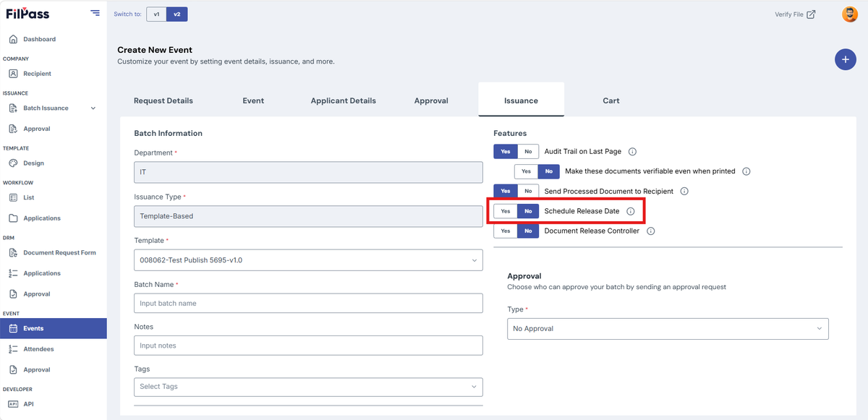Screen dimensions: 868x420
Task: Open the Template dropdown
Action: [x=308, y=260]
